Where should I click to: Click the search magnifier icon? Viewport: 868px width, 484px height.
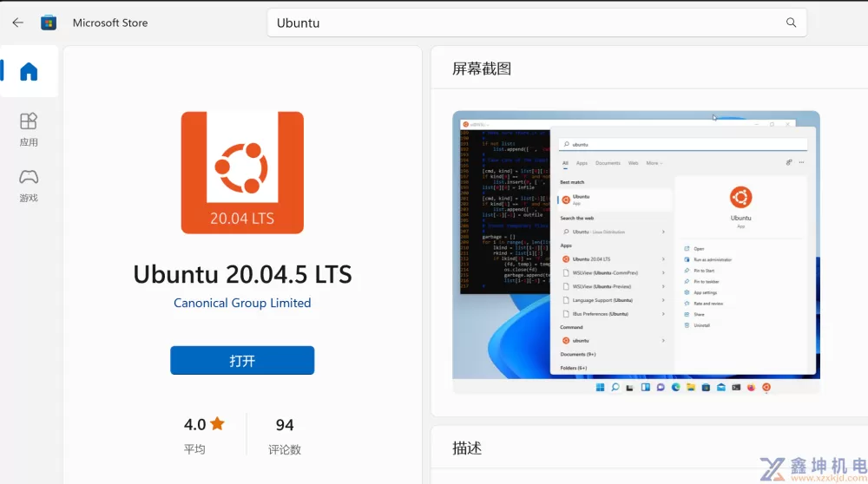point(791,23)
